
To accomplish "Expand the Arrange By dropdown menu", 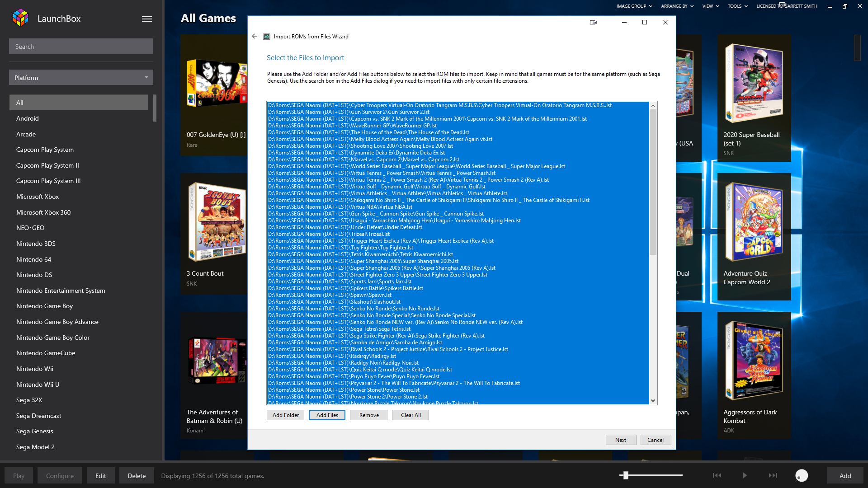I will [677, 6].
